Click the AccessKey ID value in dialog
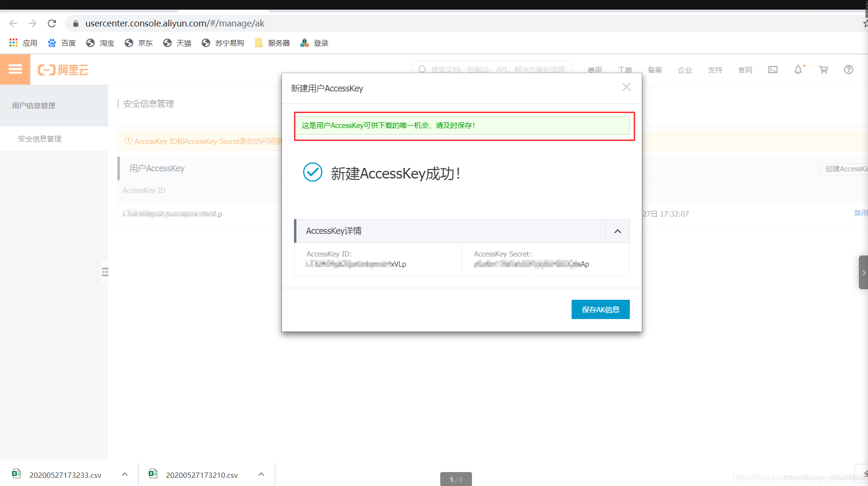 [x=356, y=264]
